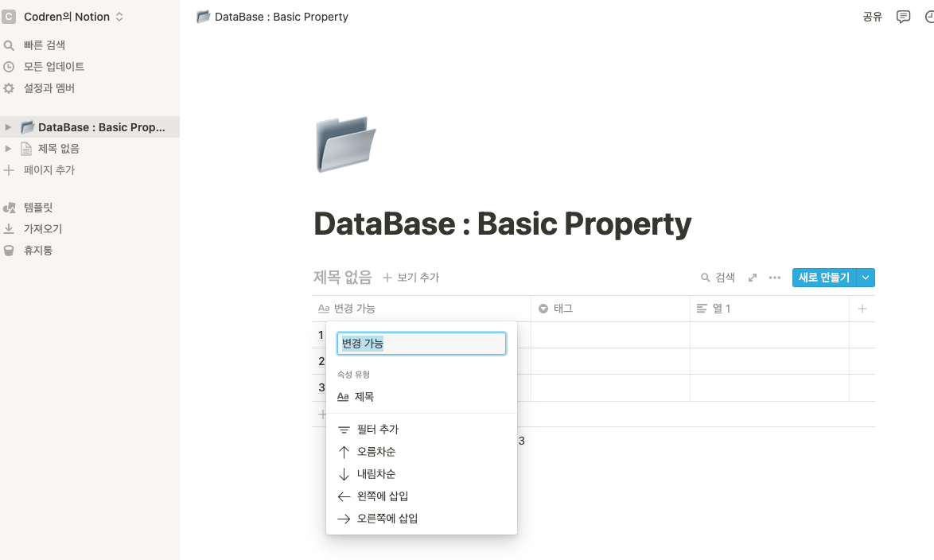Image resolution: width=934 pixels, height=560 pixels.
Task: Click the 페이지 추가 plus icon
Action: coord(9,169)
